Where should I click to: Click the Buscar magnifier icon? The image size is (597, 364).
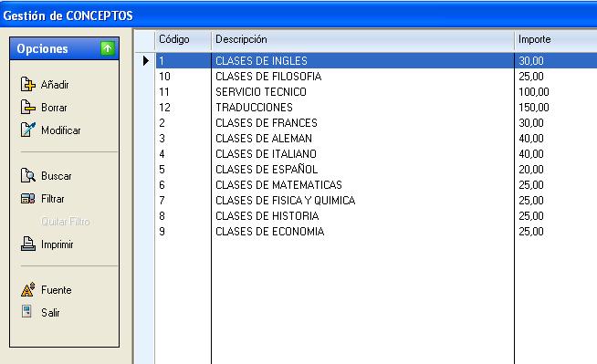pyautogui.click(x=27, y=175)
